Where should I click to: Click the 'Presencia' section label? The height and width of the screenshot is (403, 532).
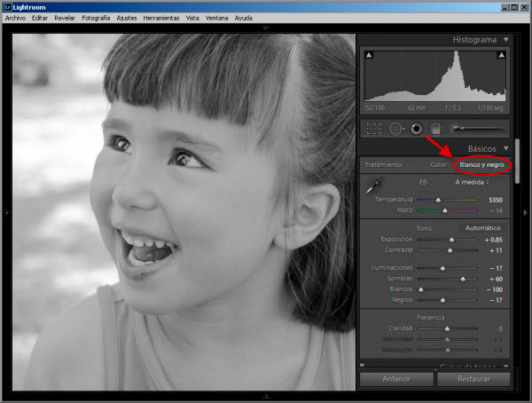click(431, 318)
